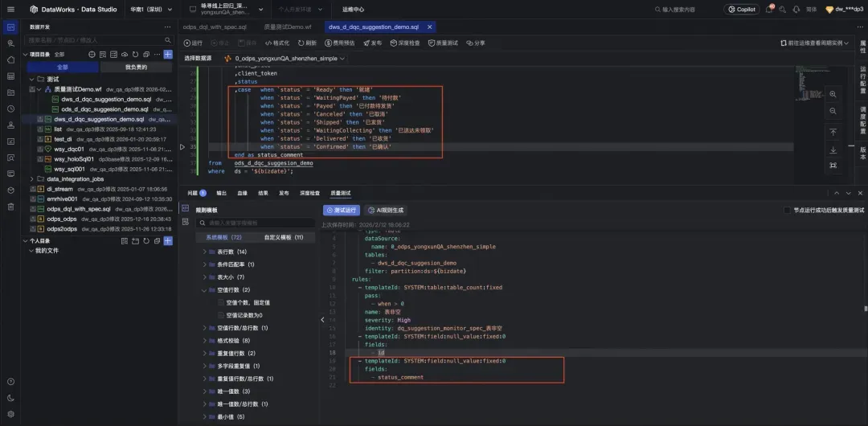Open the 调度配置 side panel
The height and width of the screenshot is (426, 868).
tap(862, 121)
